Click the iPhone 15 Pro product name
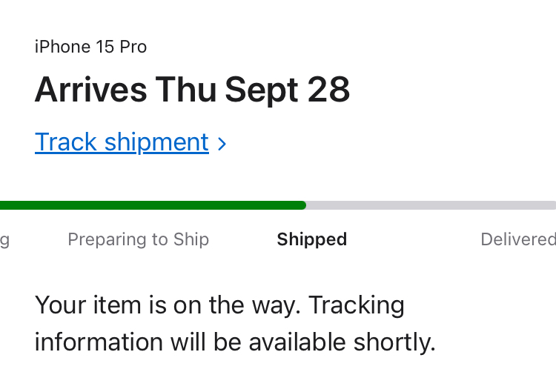Viewport: 556px width, 392px height. [x=90, y=47]
